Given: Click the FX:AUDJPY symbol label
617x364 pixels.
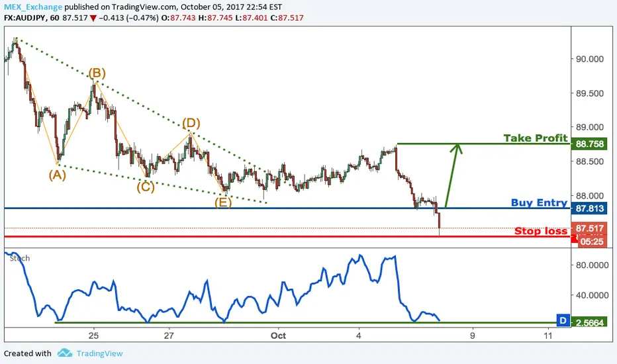Looking at the screenshot, I should [x=25, y=18].
